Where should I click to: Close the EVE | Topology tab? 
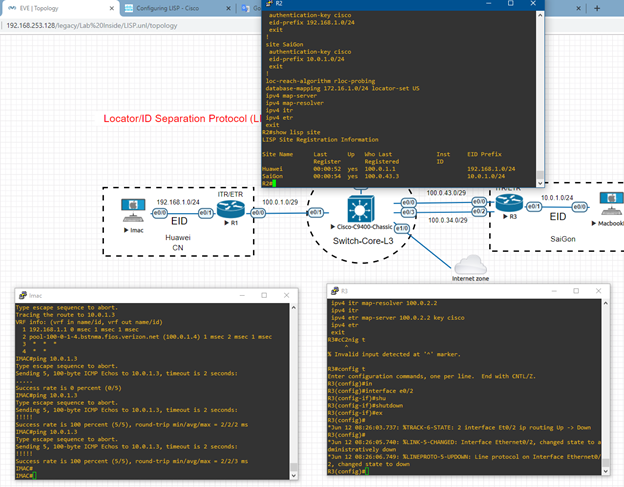coord(112,8)
